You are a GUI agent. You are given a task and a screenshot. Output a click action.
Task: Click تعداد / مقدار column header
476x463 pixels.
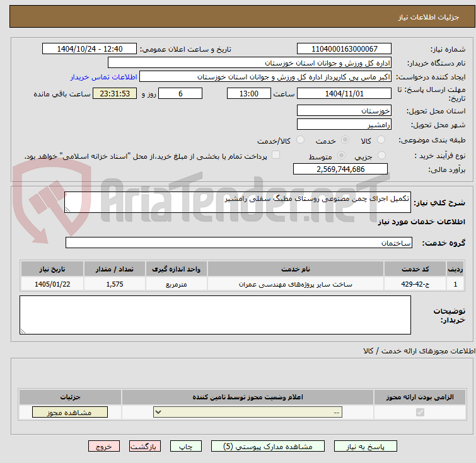click(x=115, y=269)
